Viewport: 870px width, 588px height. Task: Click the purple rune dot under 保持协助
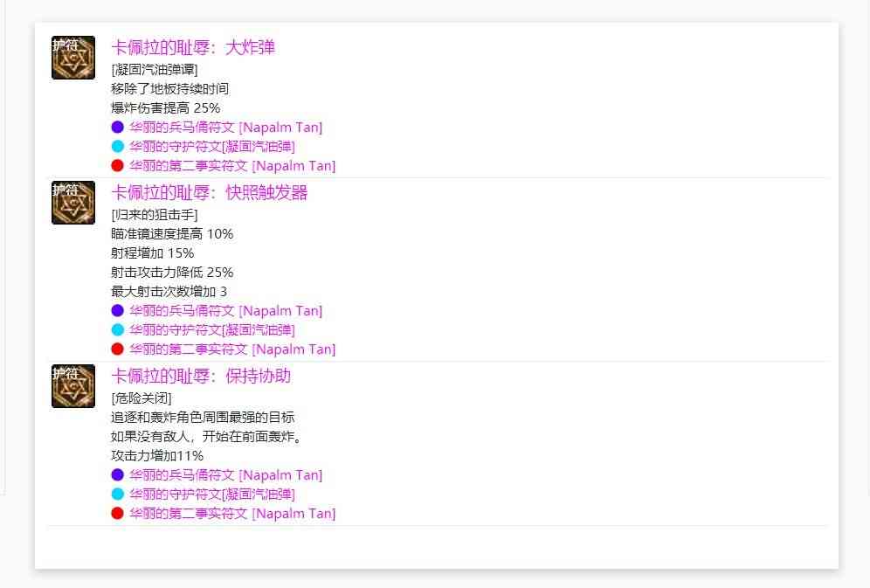click(118, 475)
